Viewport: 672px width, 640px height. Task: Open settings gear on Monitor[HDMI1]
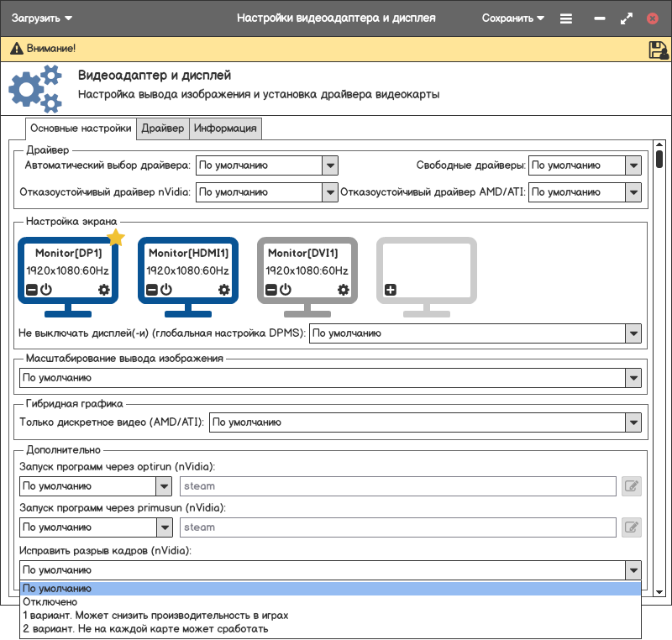tap(223, 290)
